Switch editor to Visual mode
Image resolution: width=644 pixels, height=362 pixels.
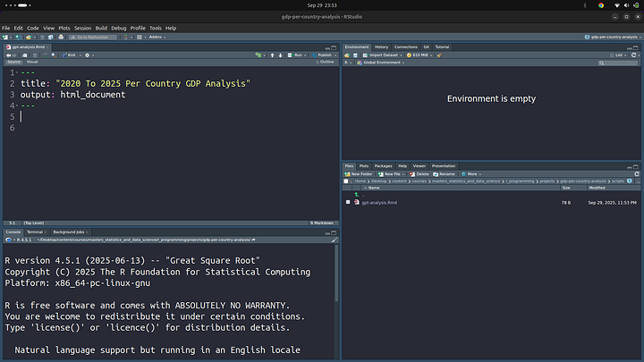pyautogui.click(x=32, y=62)
